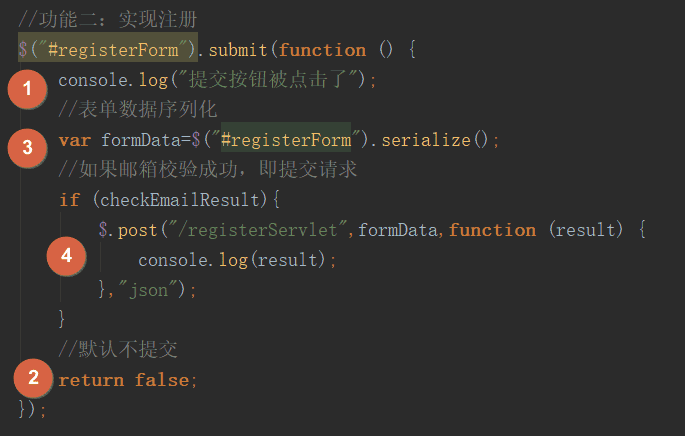
Task: Place cursor on the submit method call
Action: [x=238, y=50]
